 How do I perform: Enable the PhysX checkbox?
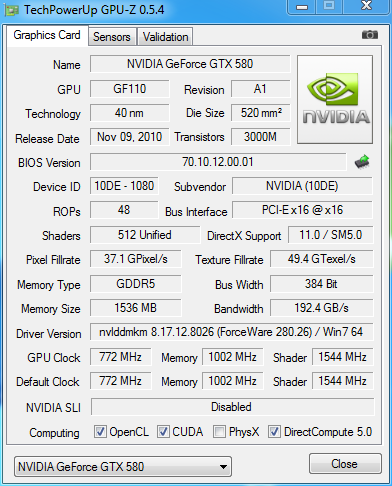pyautogui.click(x=219, y=431)
